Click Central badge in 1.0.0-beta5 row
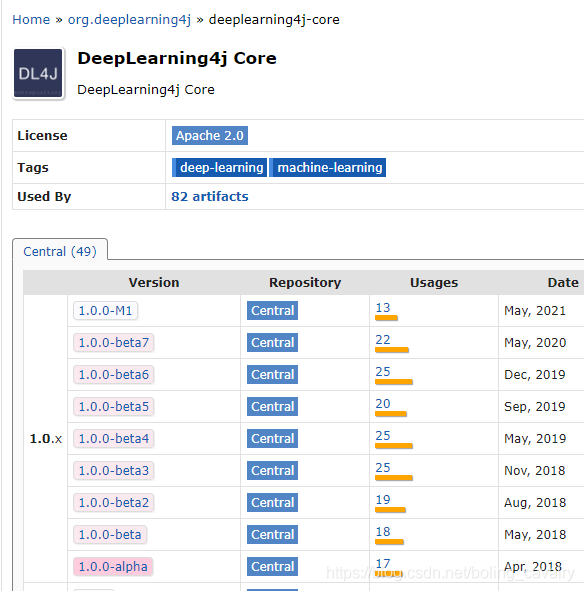The image size is (584, 591). click(272, 407)
